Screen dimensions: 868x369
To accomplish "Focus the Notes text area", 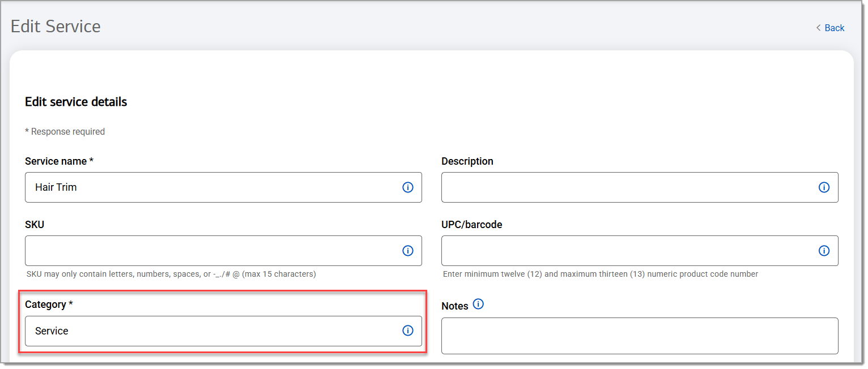I will 640,336.
